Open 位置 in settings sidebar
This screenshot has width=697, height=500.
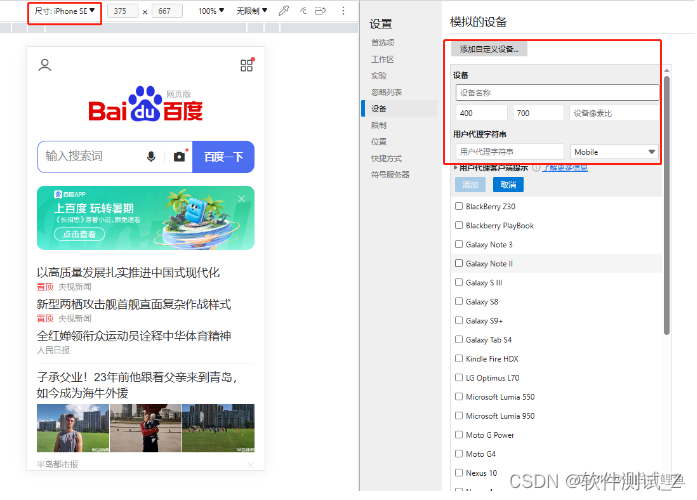tap(379, 142)
